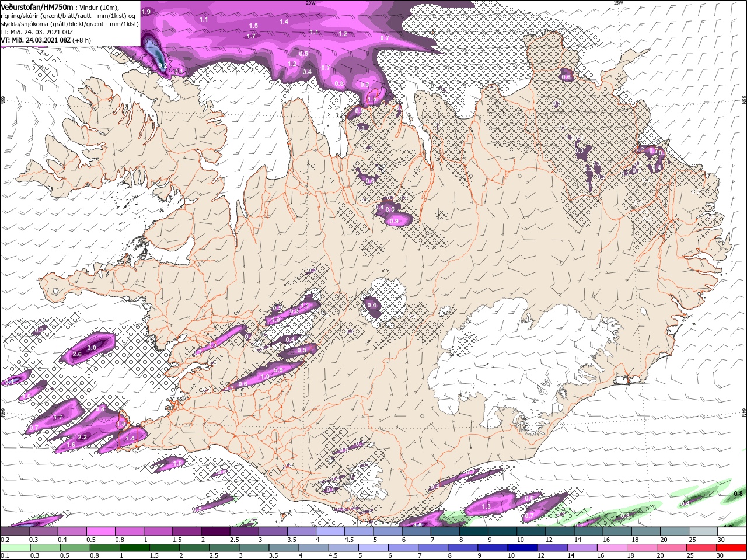Click the 0.8 value at the right map edge
This screenshot has width=747, height=560.
click(x=738, y=494)
